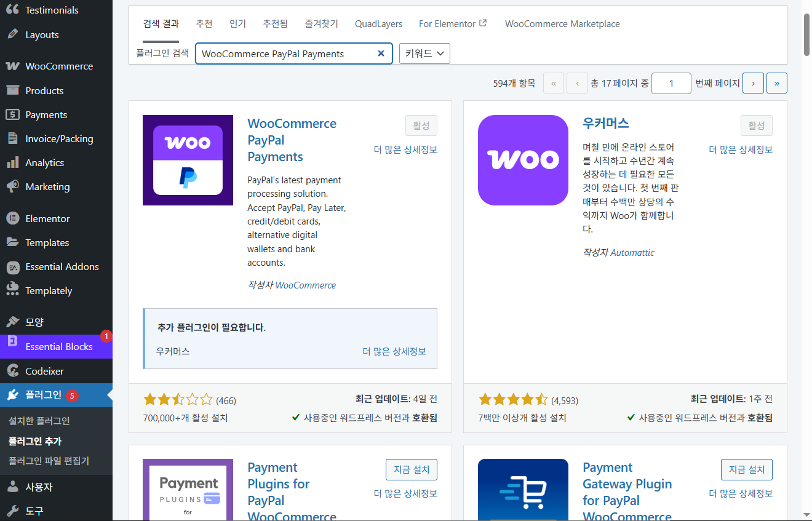
Task: Click the WooCommerce logo icon in sidebar
Action: (12, 66)
